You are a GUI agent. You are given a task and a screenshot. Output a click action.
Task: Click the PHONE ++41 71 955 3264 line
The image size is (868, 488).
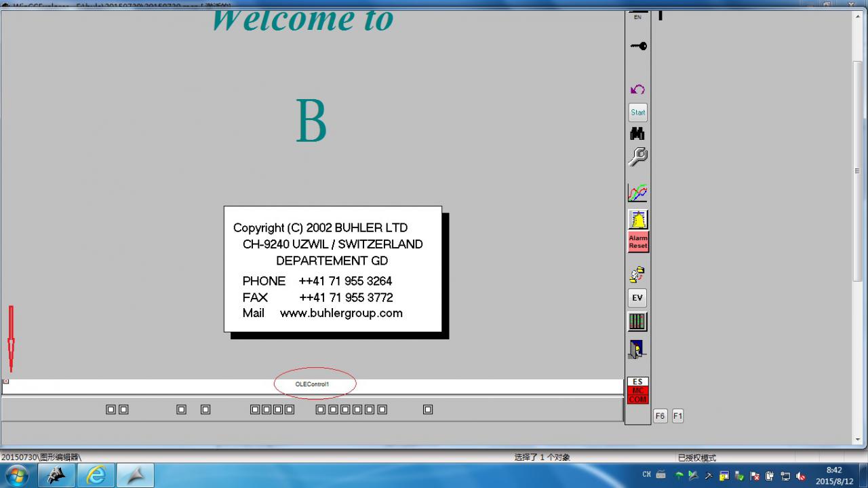pos(317,281)
